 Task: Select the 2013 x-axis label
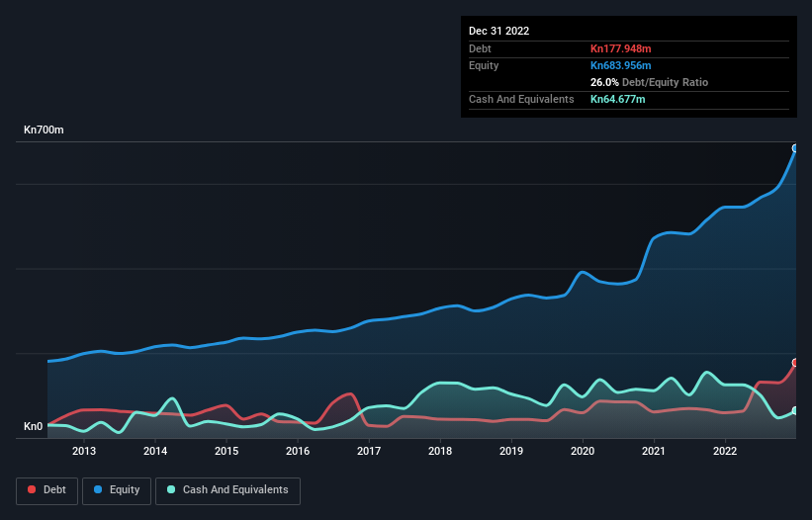tap(84, 451)
